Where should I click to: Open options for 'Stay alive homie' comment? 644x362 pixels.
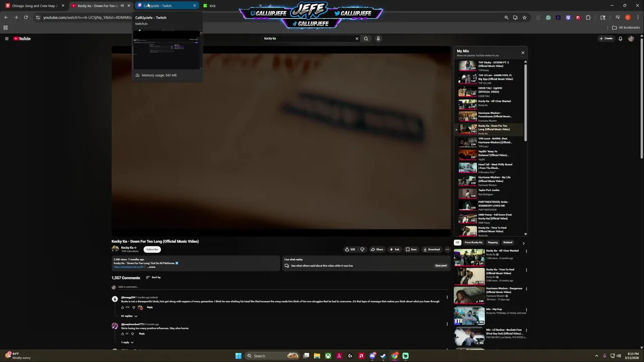[447, 324]
